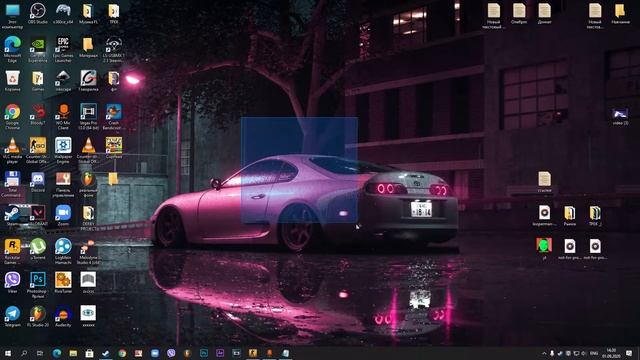Open Microsoft Edge from the taskbar
This screenshot has width=640, height=360.
tap(56, 353)
